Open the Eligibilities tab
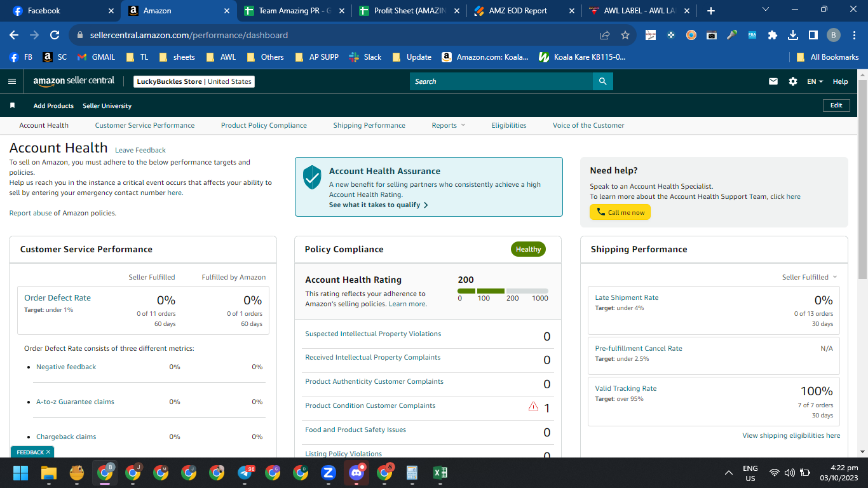The image size is (868, 488). 509,125
